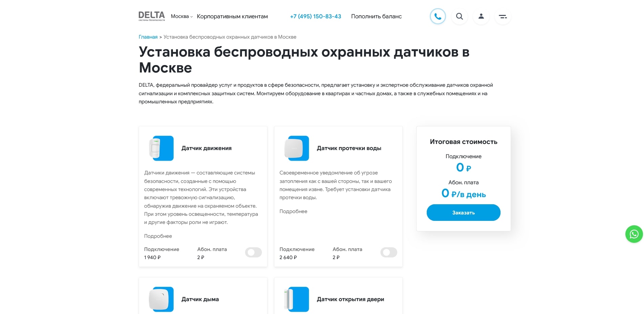
Task: Expand Подробнее under the water leak sensor
Action: [293, 211]
